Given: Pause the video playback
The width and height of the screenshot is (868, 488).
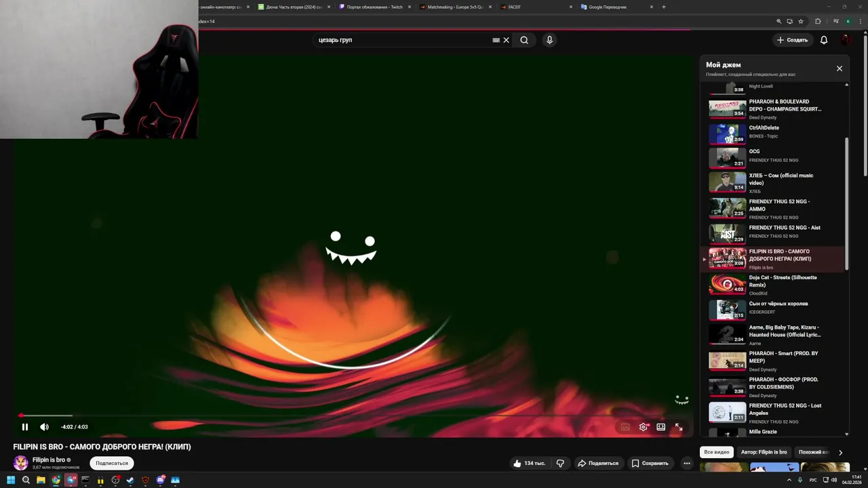Looking at the screenshot, I should pyautogui.click(x=25, y=427).
